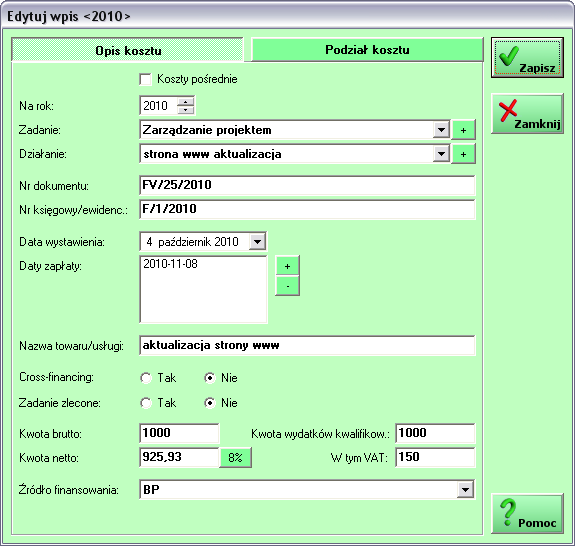Image resolution: width=575 pixels, height=546 pixels.
Task: Click the Zarządzanie projektem combo box text
Action: [207, 130]
